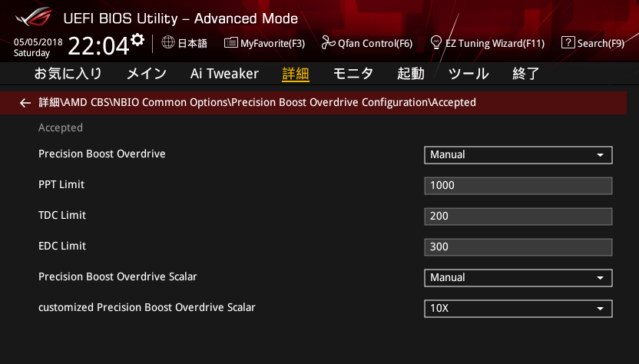The width and height of the screenshot is (639, 364).
Task: Switch to the 終了 tab
Action: tap(525, 74)
